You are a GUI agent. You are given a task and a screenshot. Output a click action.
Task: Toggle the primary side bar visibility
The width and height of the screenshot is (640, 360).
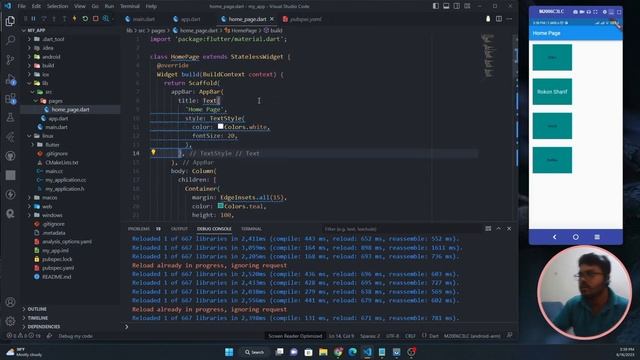[x=436, y=6]
